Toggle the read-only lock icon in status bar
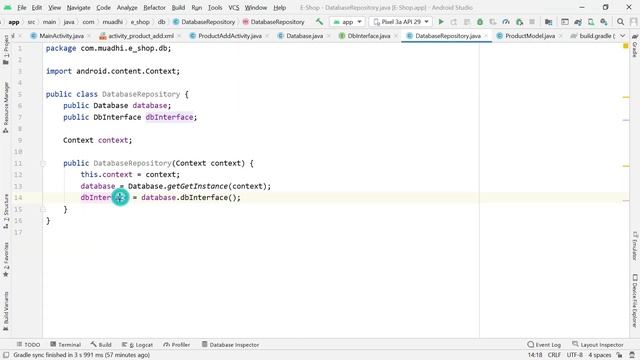This screenshot has width=640, height=360. [620, 355]
